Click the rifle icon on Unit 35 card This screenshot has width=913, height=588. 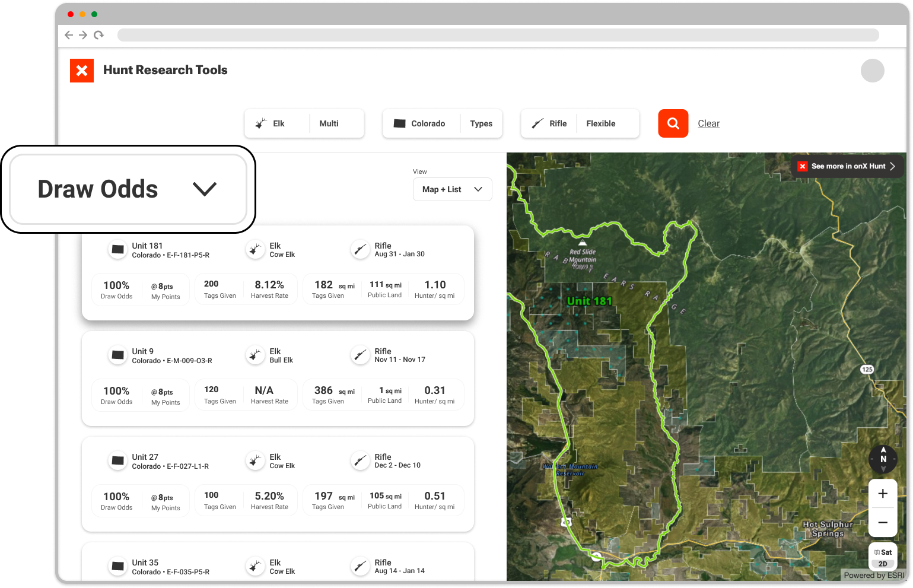(x=360, y=567)
